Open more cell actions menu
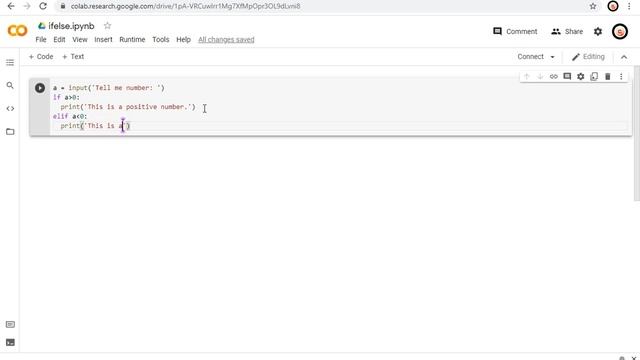The width and height of the screenshot is (640, 360). tap(621, 76)
